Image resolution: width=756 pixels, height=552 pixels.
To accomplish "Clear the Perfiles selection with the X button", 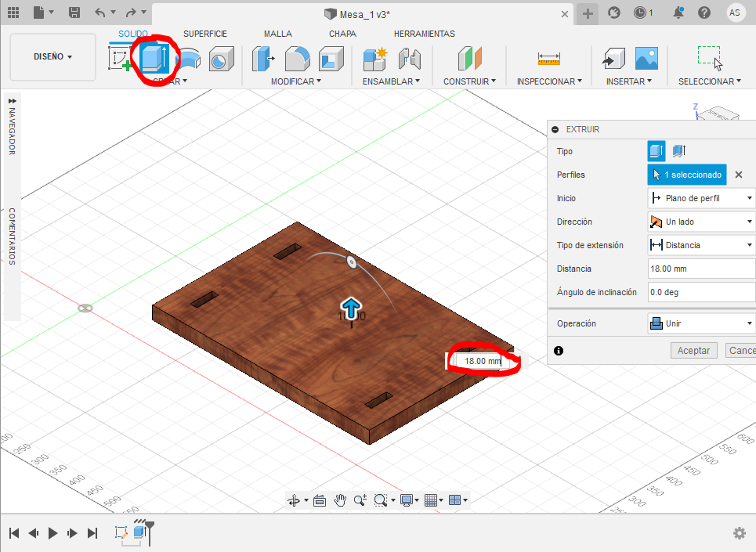I will (739, 175).
